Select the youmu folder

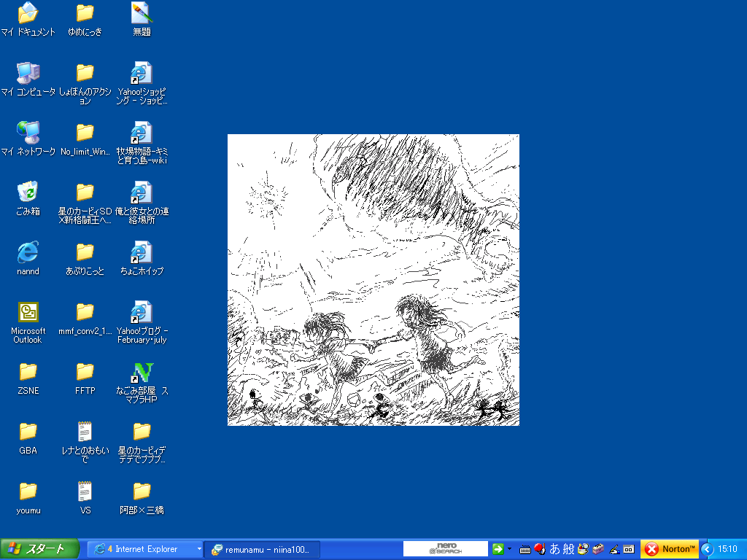click(28, 498)
